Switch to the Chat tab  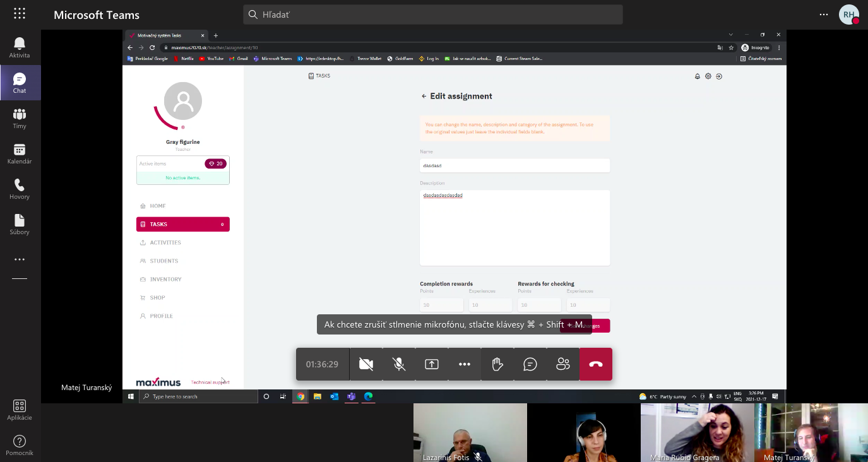[x=20, y=83]
